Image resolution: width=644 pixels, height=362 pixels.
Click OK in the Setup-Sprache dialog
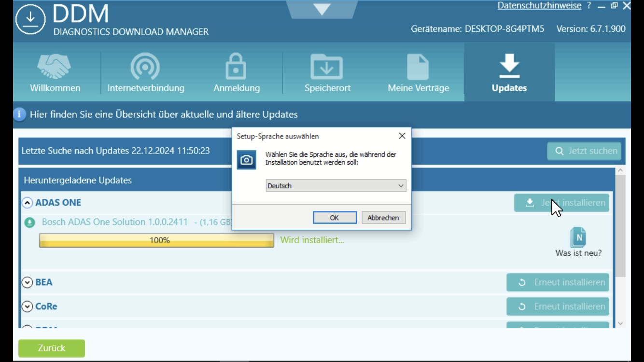click(335, 218)
